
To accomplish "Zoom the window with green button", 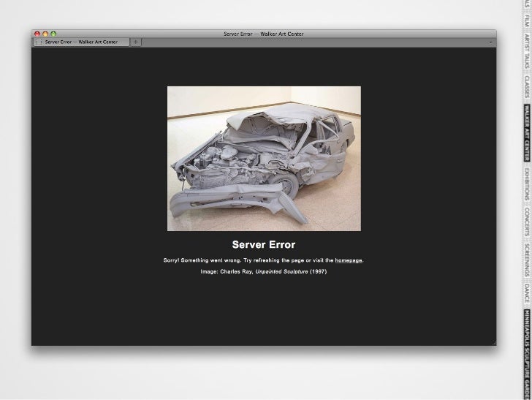I will click(53, 34).
